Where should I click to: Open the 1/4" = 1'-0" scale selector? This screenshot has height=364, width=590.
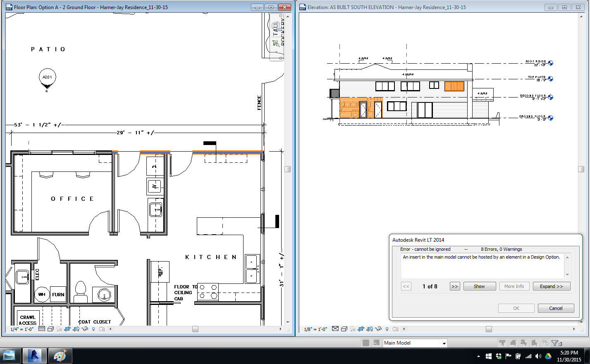(22, 329)
